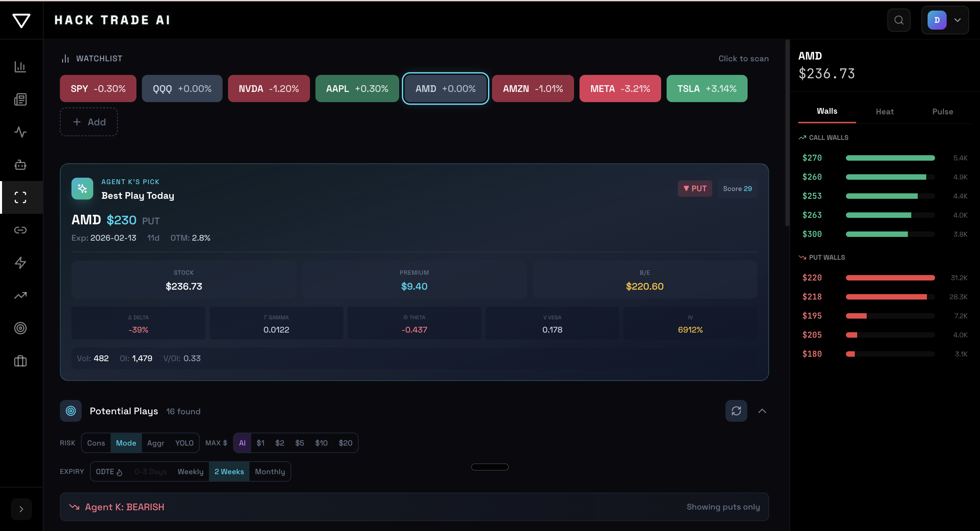Image resolution: width=980 pixels, height=531 pixels.
Task: Click the link sidebar icon
Action: 20,230
